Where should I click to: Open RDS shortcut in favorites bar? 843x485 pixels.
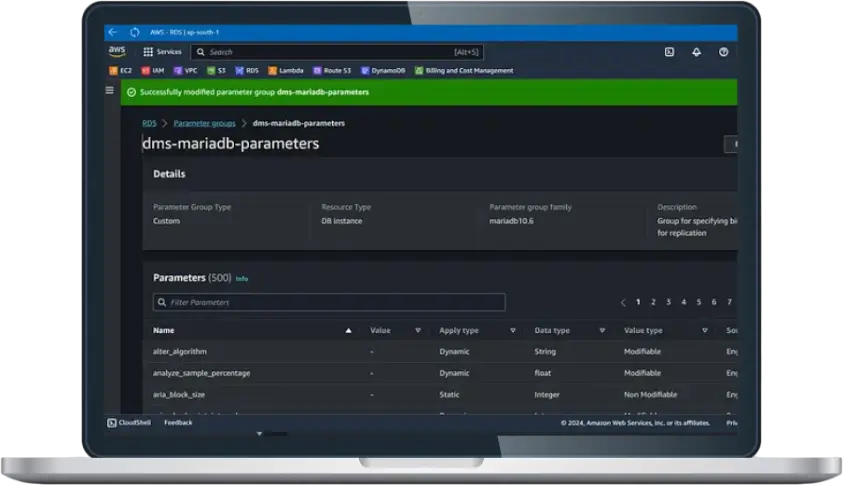pyautogui.click(x=247, y=70)
